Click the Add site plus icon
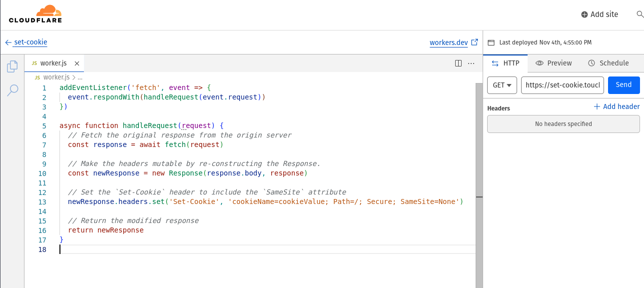This screenshot has width=644, height=288. click(x=584, y=14)
